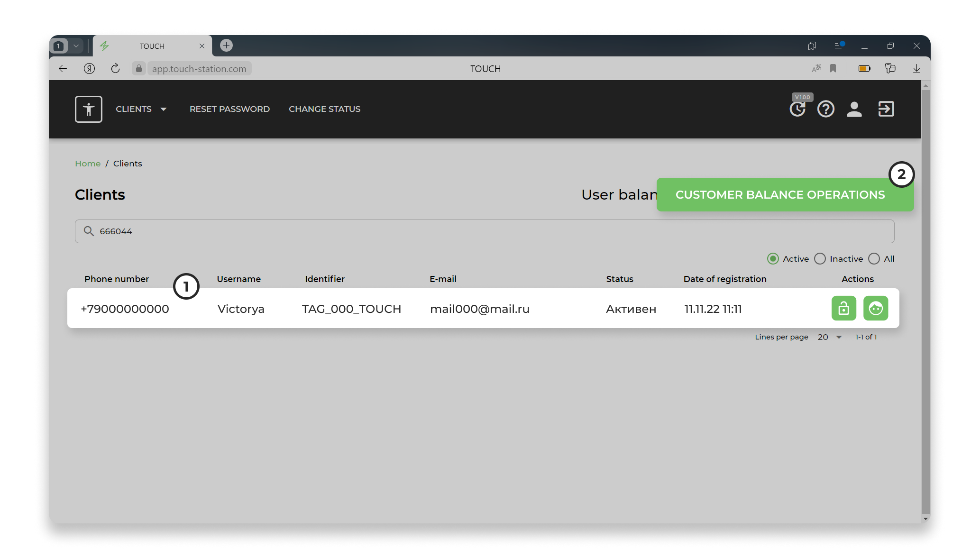The height and width of the screenshot is (558, 980).
Task: Click the Yandex home icon in toolbar
Action: coord(89,69)
